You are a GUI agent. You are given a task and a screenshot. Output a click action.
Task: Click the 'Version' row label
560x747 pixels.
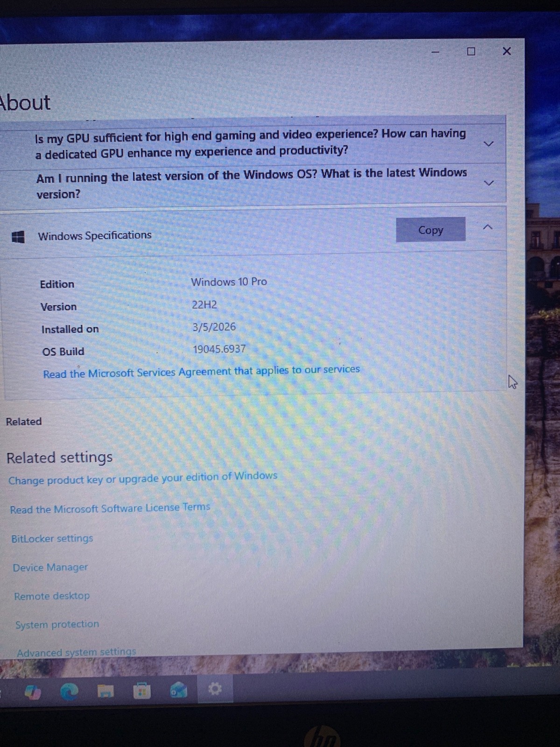58,307
